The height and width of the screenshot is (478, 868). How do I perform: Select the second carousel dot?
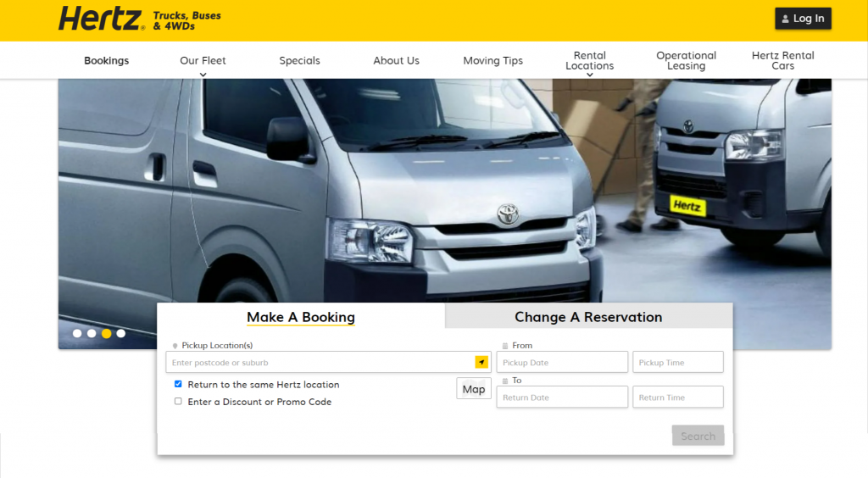tap(92, 333)
